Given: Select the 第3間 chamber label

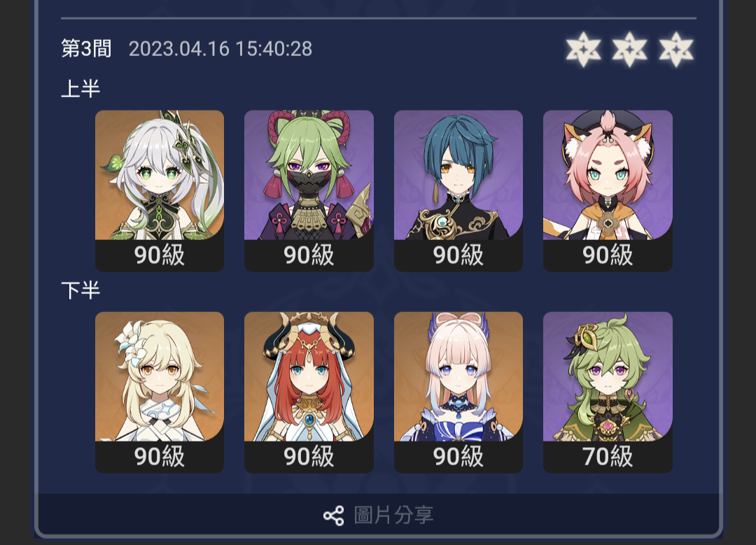Looking at the screenshot, I should pos(86,49).
